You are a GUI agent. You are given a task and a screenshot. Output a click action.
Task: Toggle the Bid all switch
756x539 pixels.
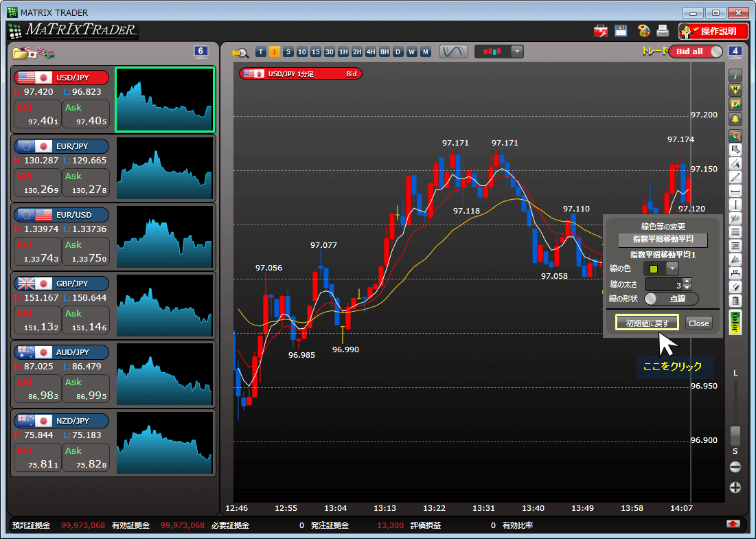pos(696,51)
